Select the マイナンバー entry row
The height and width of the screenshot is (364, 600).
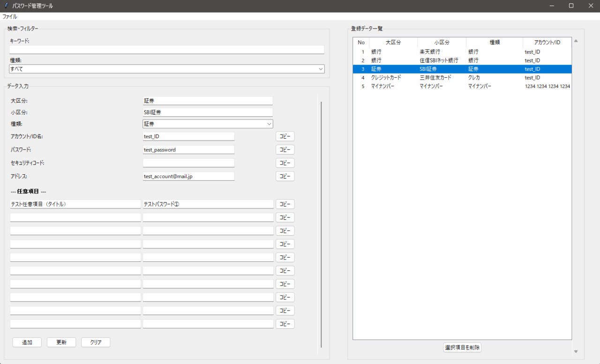462,86
